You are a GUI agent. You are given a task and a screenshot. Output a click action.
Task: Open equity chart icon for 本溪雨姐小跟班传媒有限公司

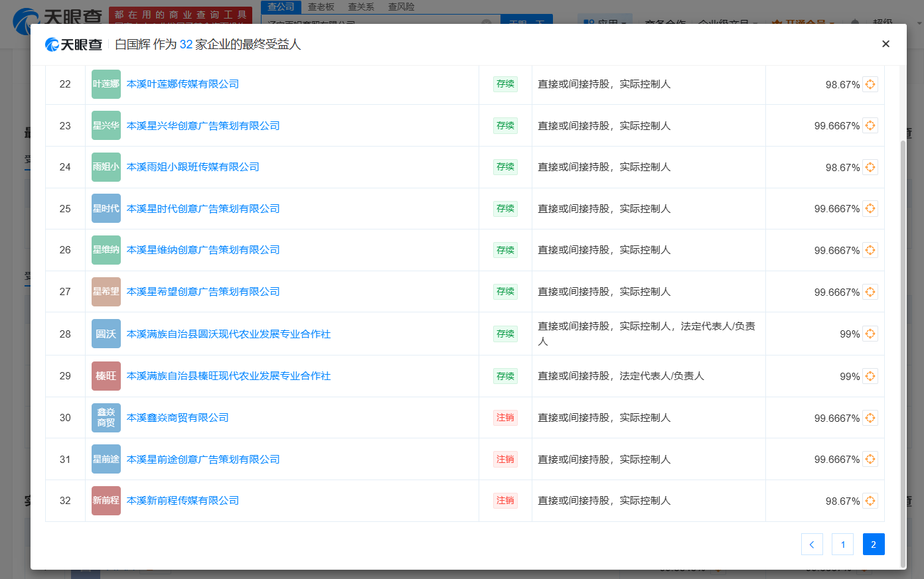[870, 167]
